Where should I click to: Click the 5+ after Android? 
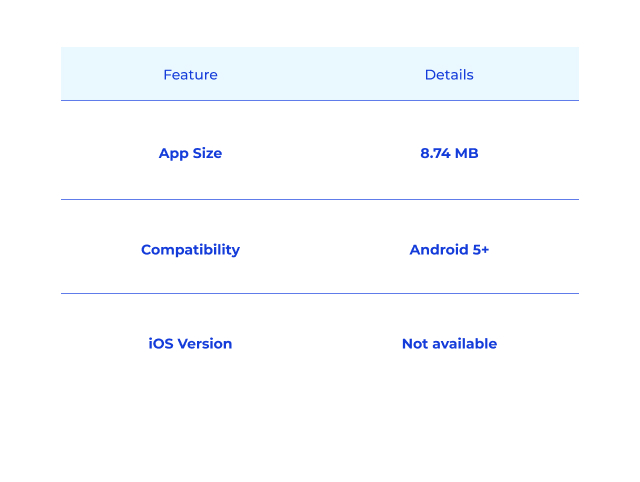480,249
